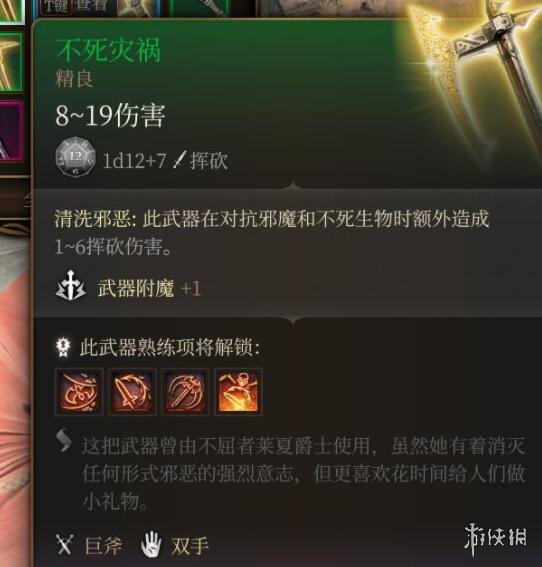The image size is (542, 567).
Task: Click the crossed-weapons 巨斧 icon
Action: 65,545
